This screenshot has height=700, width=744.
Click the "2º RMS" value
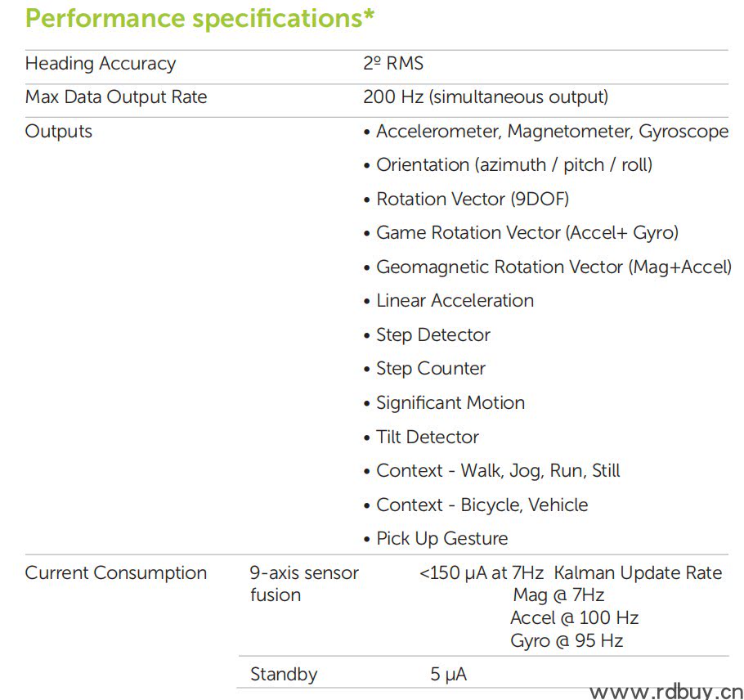pyautogui.click(x=393, y=64)
